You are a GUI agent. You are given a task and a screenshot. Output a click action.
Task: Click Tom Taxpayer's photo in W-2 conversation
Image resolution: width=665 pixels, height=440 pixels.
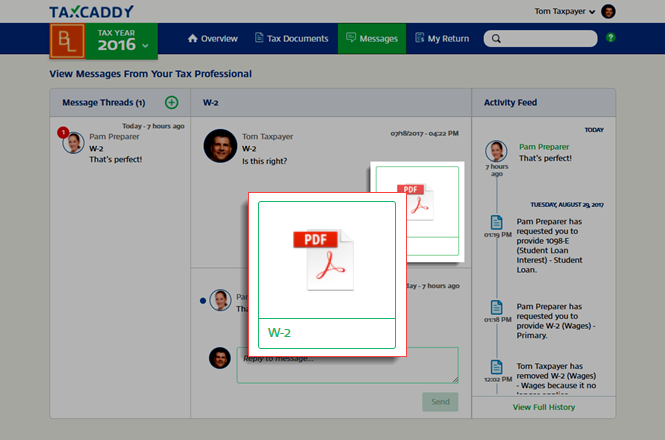(x=220, y=146)
